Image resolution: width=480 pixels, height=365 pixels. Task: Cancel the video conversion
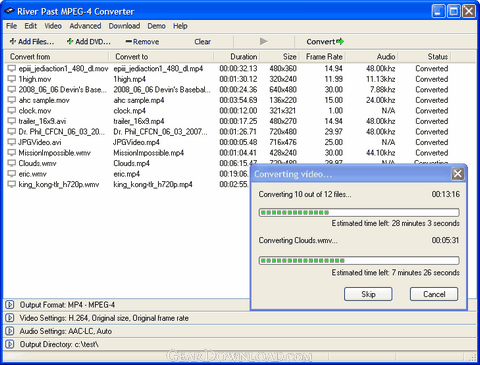[434, 294]
